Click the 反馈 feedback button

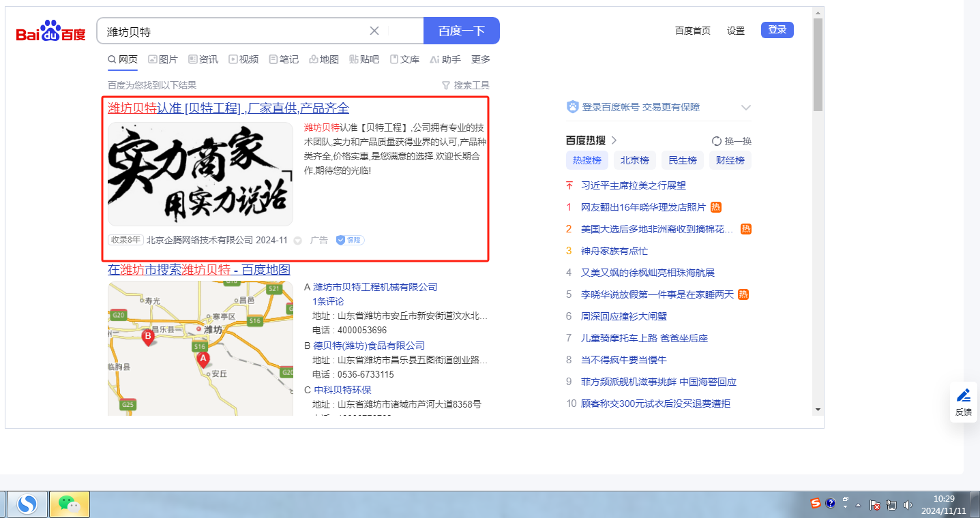(x=964, y=402)
